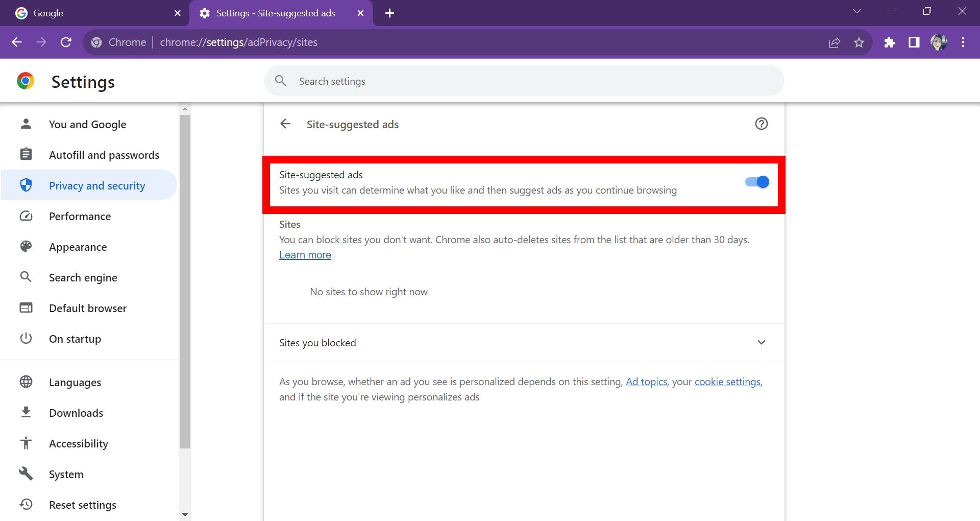Click the sidebar scrollbar down arrow

point(185,514)
